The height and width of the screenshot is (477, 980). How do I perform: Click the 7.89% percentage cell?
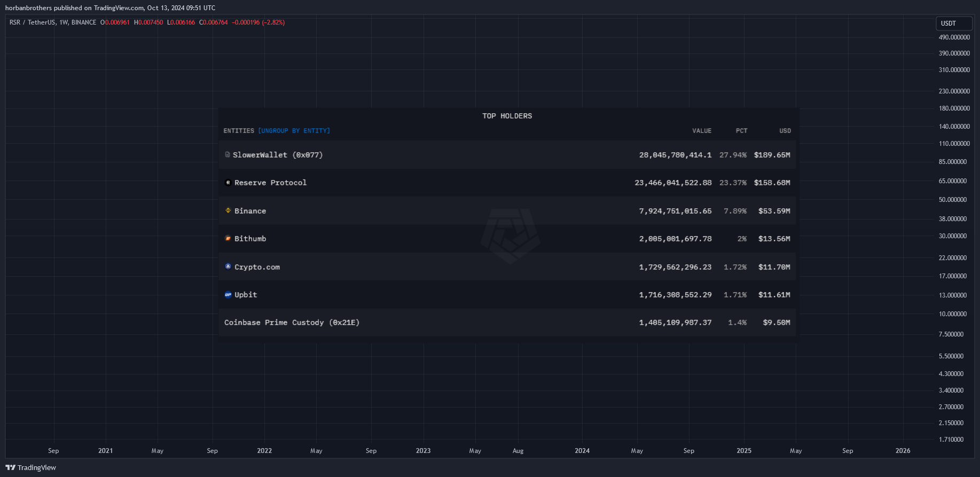click(x=735, y=211)
